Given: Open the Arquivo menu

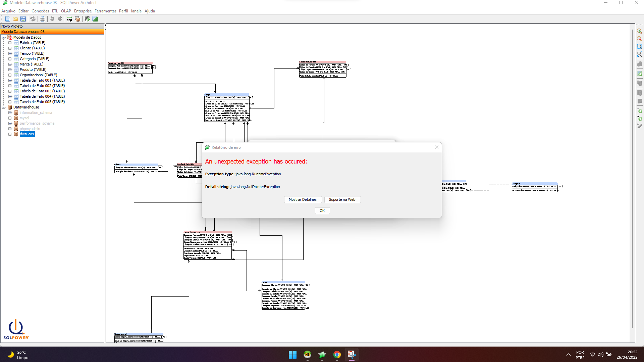Looking at the screenshot, I should [8, 11].
